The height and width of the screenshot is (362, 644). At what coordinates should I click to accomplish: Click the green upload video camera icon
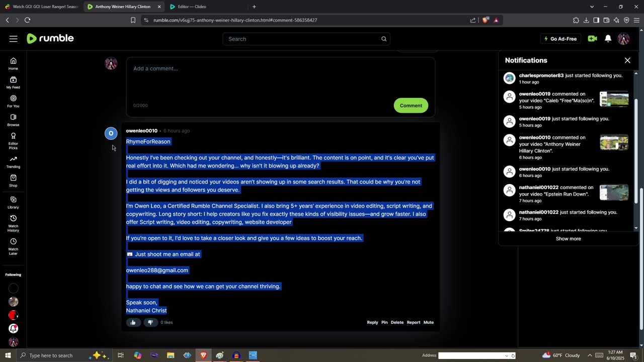coord(592,39)
